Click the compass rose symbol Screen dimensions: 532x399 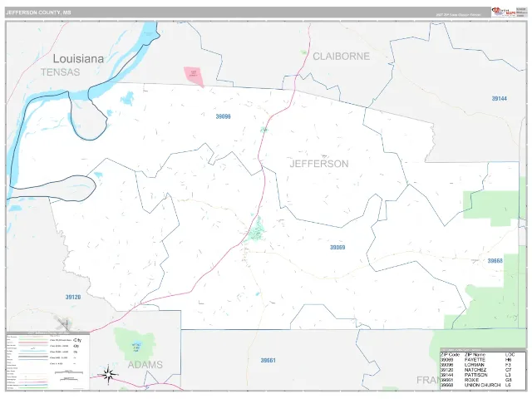pyautogui.click(x=108, y=375)
